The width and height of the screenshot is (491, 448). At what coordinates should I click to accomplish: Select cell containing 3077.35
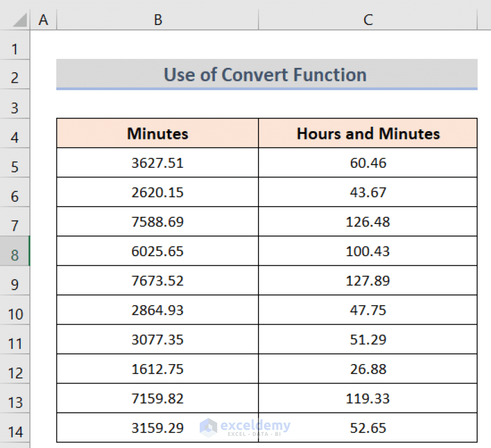coord(157,339)
